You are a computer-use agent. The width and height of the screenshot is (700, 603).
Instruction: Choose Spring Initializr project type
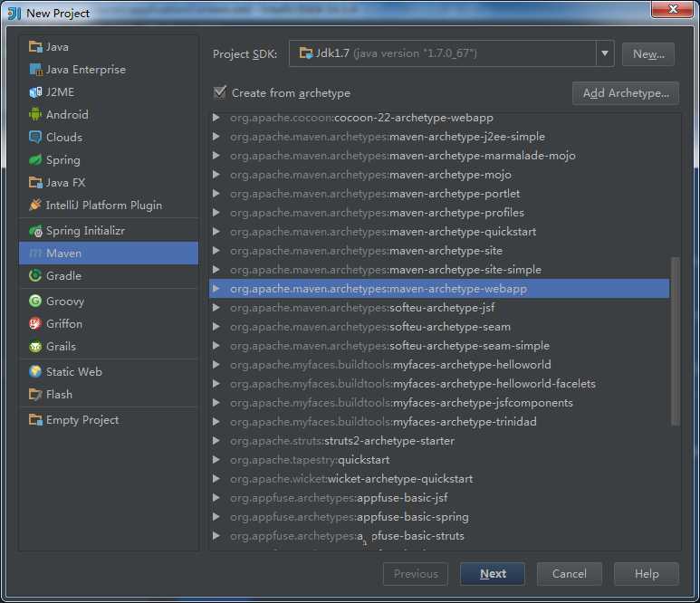[x=109, y=231]
